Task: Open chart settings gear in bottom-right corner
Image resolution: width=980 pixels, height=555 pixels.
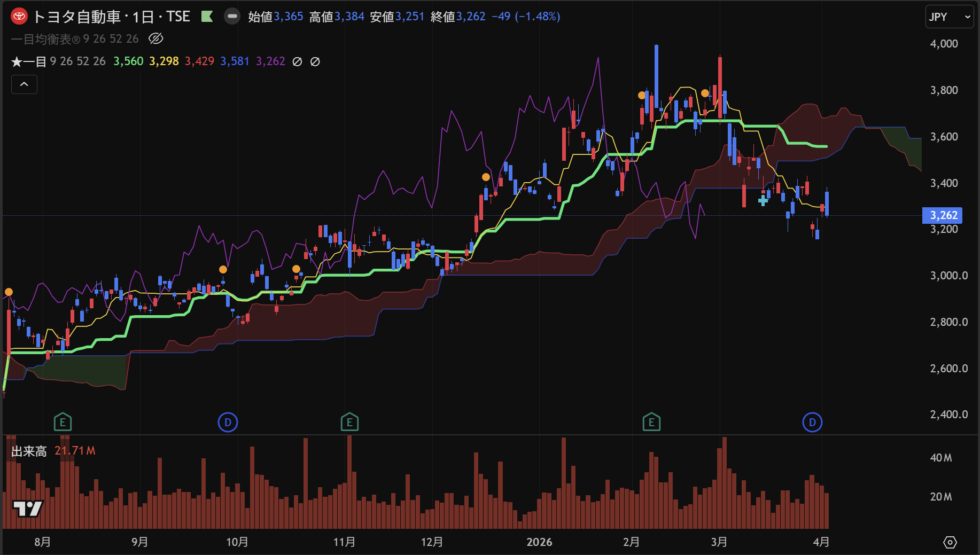Action: 948,541
